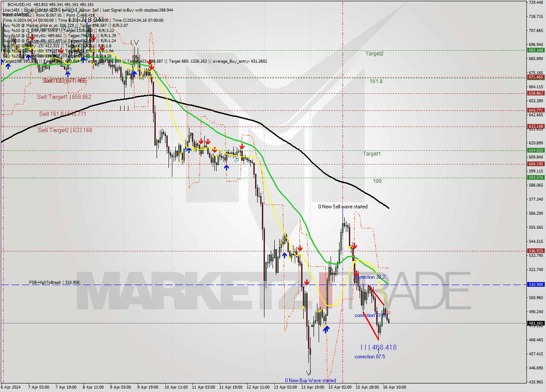Click red 658.862 price tag on axis
The height and width of the screenshot is (392, 546).
point(536,93)
